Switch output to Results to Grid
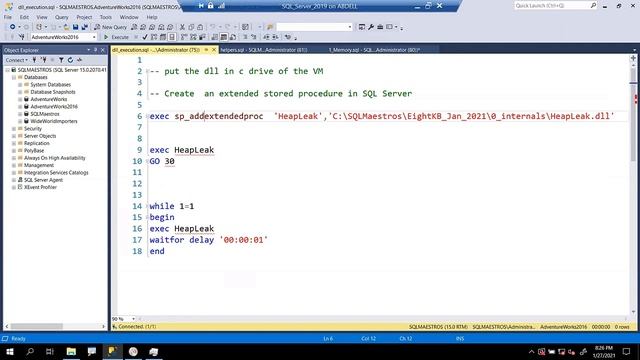 coord(224,37)
